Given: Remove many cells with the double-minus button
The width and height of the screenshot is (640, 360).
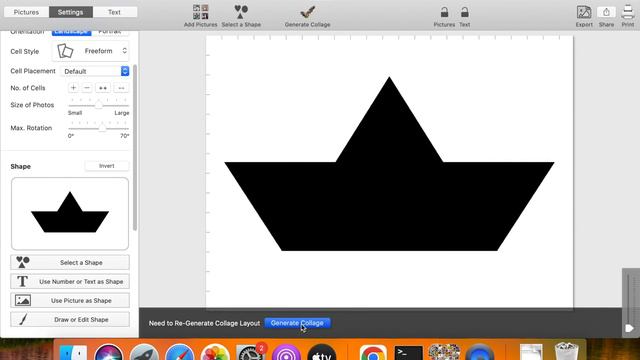Looking at the screenshot, I should 121,88.
